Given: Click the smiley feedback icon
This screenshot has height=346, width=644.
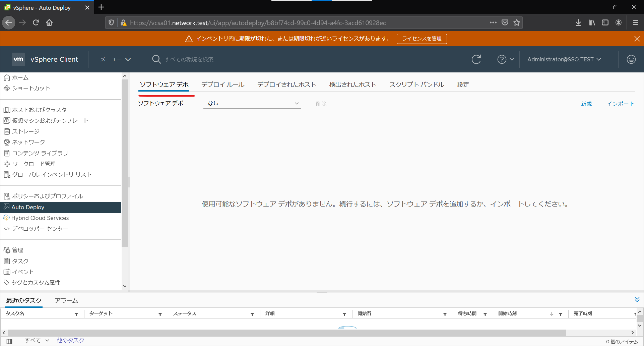Looking at the screenshot, I should tap(631, 59).
